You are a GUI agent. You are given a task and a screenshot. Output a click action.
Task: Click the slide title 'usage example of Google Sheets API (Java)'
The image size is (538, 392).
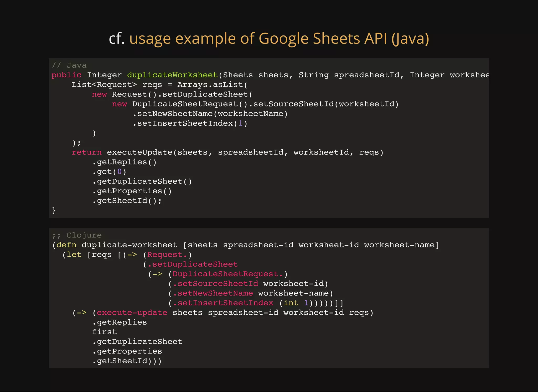pos(279,39)
